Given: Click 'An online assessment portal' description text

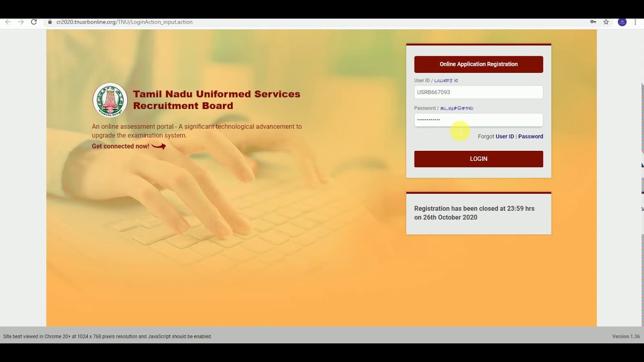Looking at the screenshot, I should (197, 131).
